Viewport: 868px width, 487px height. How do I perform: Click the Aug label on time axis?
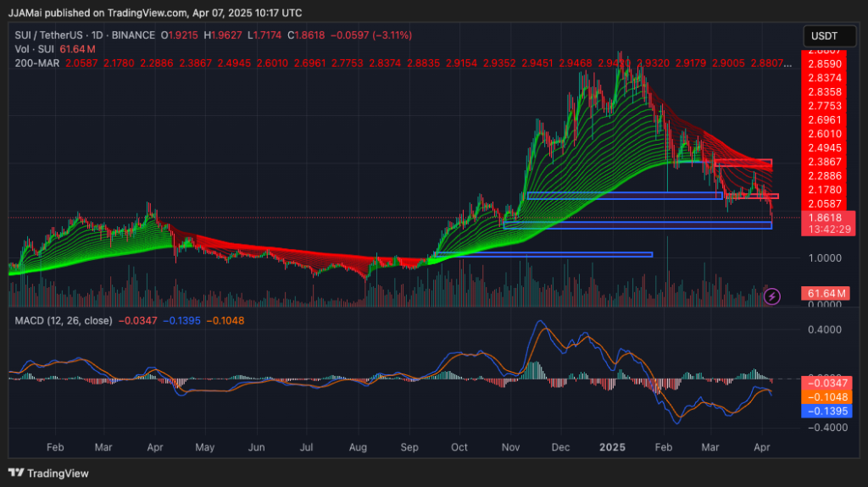pyautogui.click(x=358, y=447)
